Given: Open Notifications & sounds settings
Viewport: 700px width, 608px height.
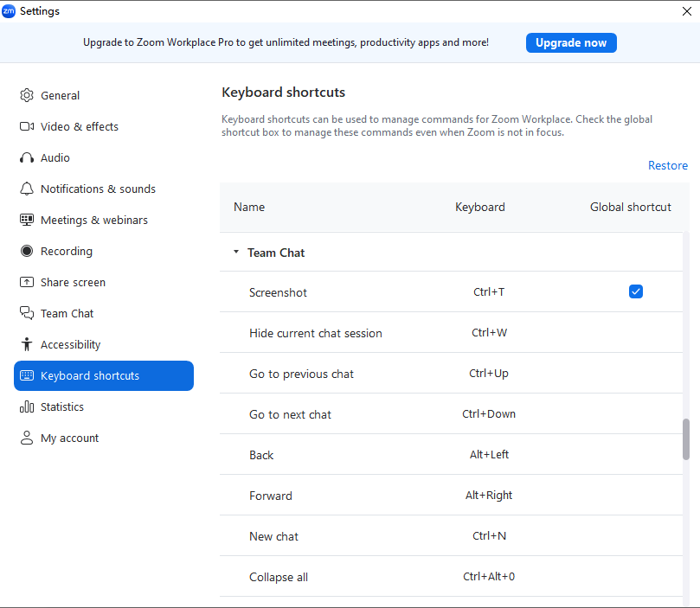Looking at the screenshot, I should [104, 189].
